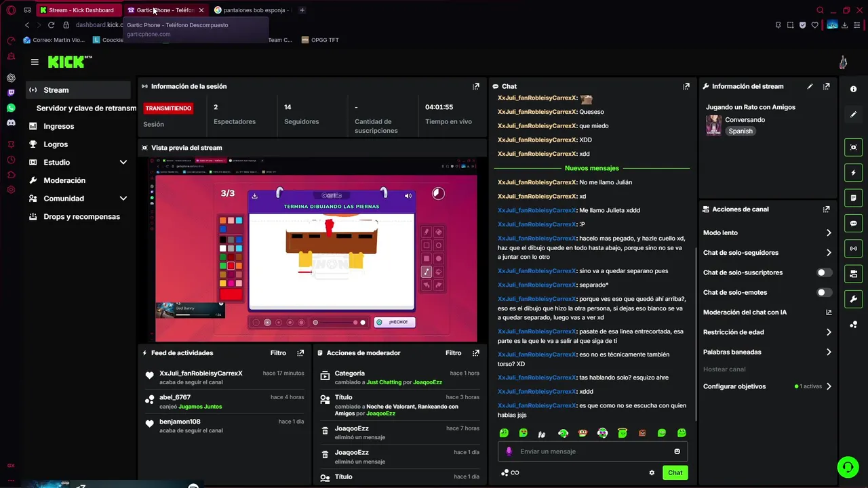Image resolution: width=868 pixels, height=488 pixels.
Task: Expand Palabras baneadas options
Action: click(x=828, y=352)
